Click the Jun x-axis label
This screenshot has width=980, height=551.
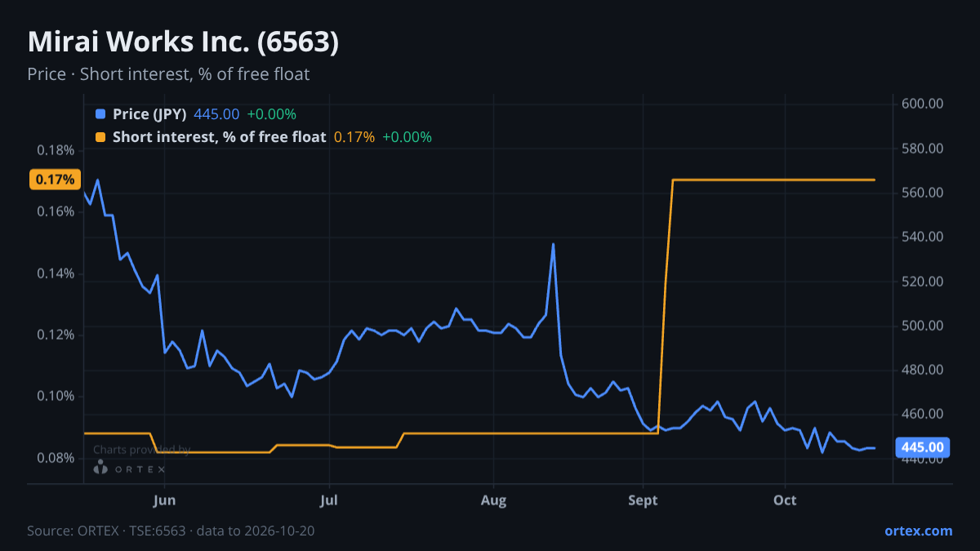(x=165, y=500)
